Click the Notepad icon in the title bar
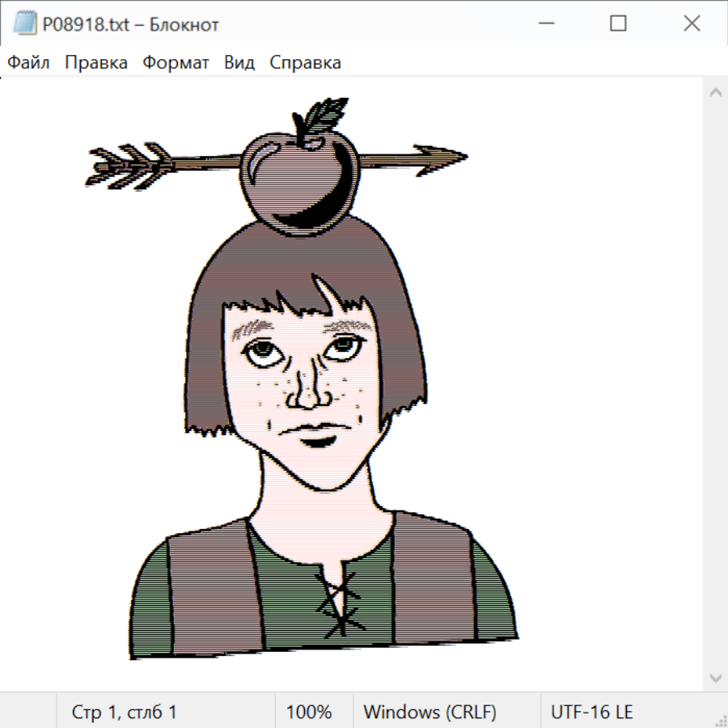Image resolution: width=728 pixels, height=728 pixels. 25,24
